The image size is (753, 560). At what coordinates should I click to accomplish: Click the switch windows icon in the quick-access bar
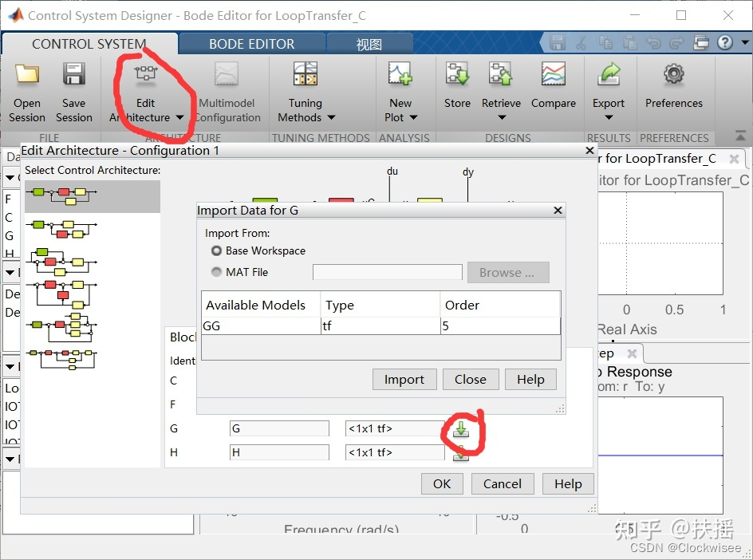coord(701,43)
